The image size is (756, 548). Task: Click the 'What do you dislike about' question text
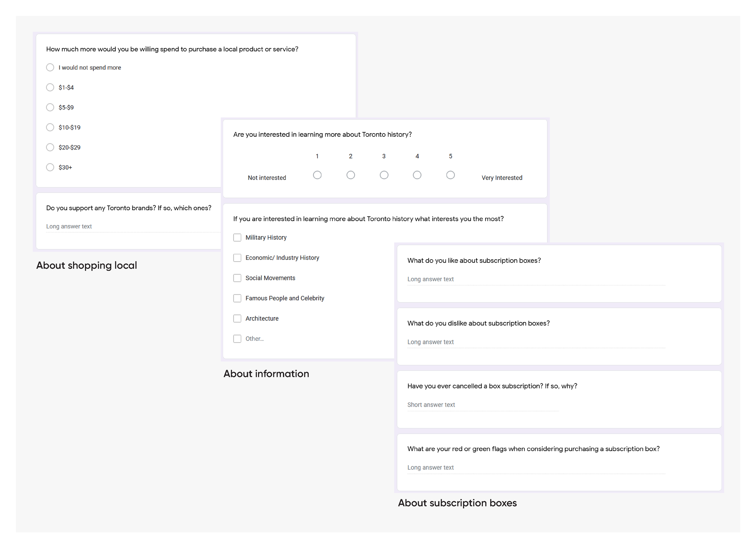pos(478,323)
